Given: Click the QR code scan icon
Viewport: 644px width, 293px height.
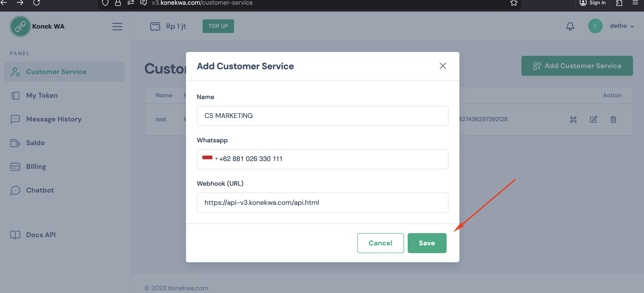Looking at the screenshot, I should coord(573,119).
